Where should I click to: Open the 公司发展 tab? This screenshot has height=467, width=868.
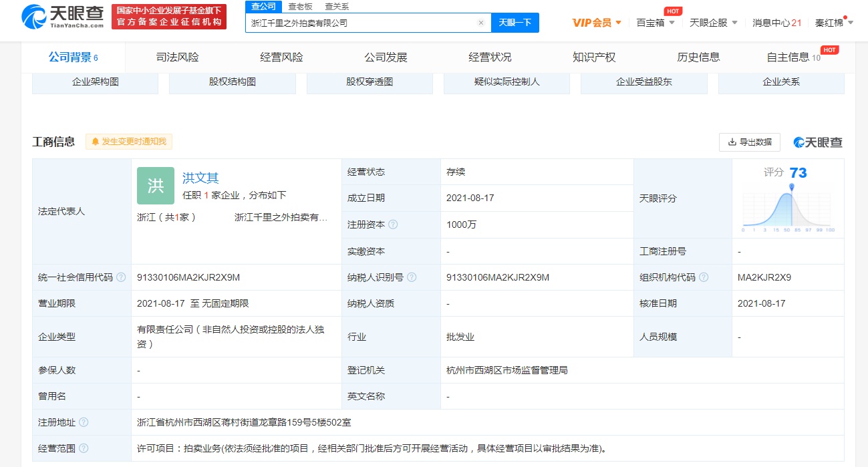pos(386,57)
